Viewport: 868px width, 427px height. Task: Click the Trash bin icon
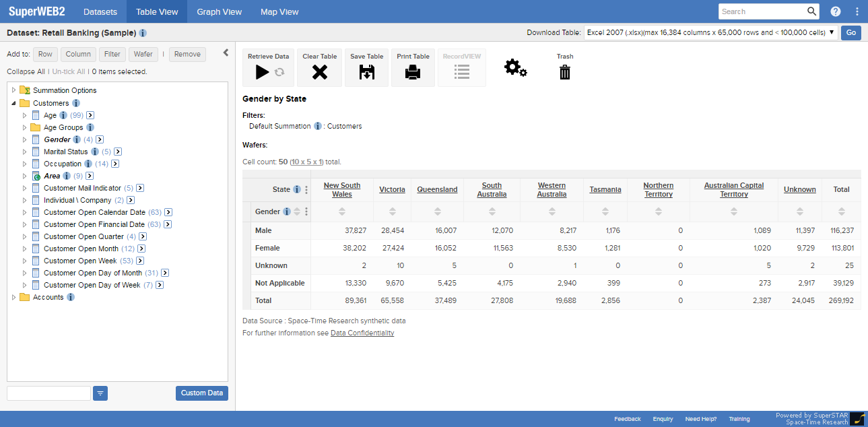click(565, 72)
